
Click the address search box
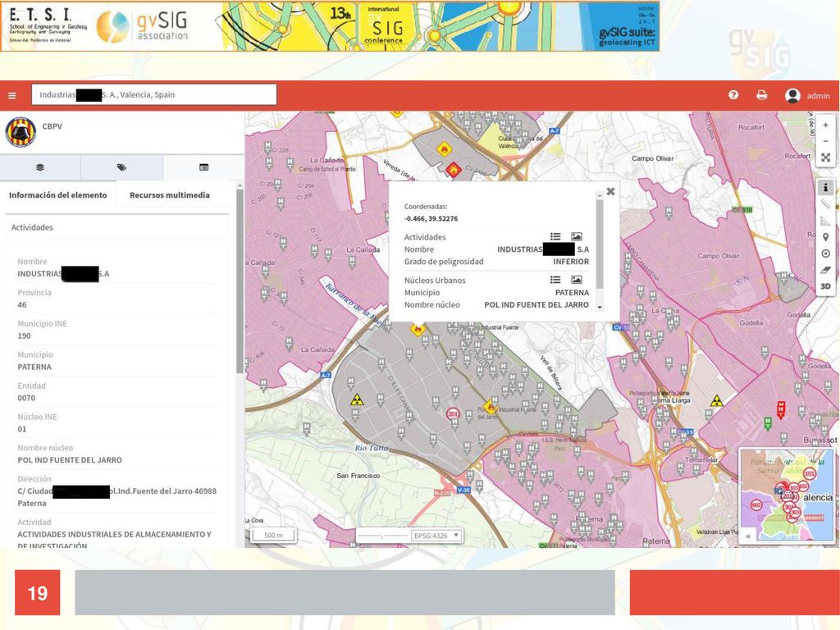pyautogui.click(x=154, y=95)
